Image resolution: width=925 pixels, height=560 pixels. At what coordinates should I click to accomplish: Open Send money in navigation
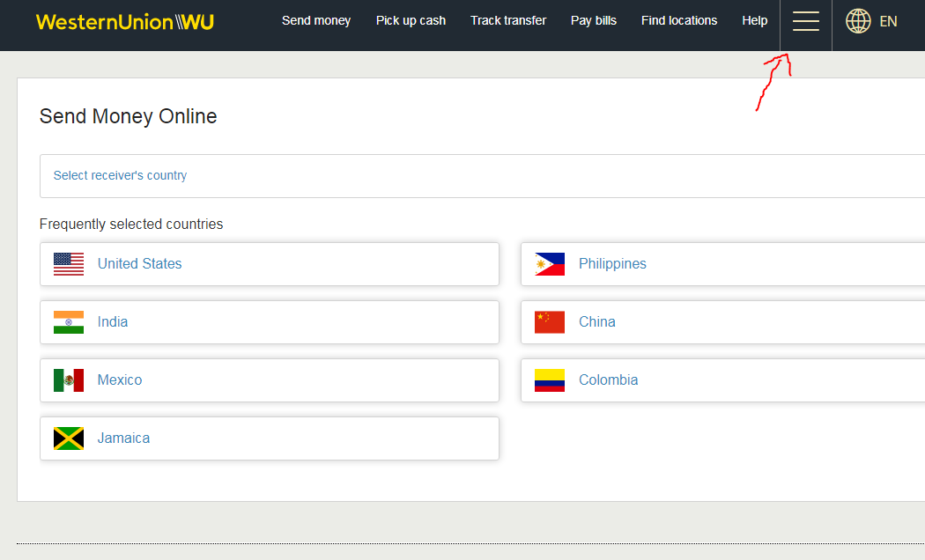coord(316,20)
